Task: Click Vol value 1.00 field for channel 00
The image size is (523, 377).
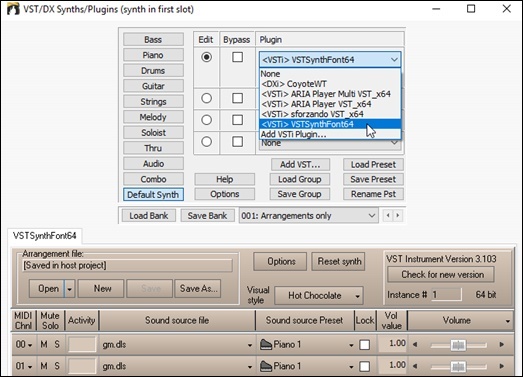Action: [x=392, y=344]
